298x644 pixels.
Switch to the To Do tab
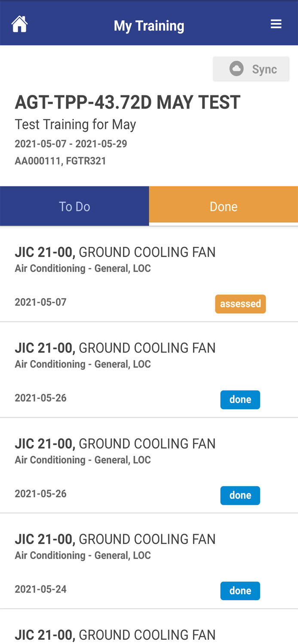pos(74,207)
